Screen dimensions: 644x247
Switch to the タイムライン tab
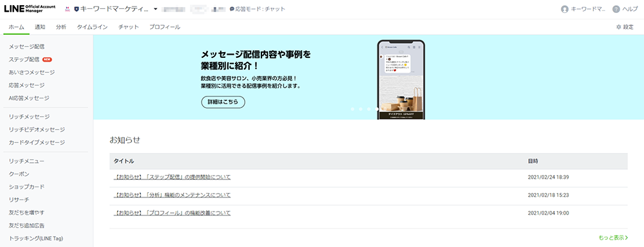tap(92, 27)
